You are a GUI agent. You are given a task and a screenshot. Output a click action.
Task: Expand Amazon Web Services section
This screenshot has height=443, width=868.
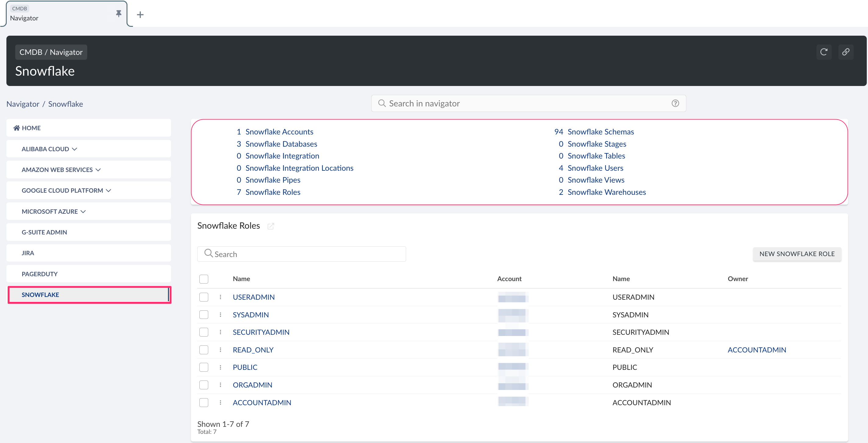pos(61,170)
